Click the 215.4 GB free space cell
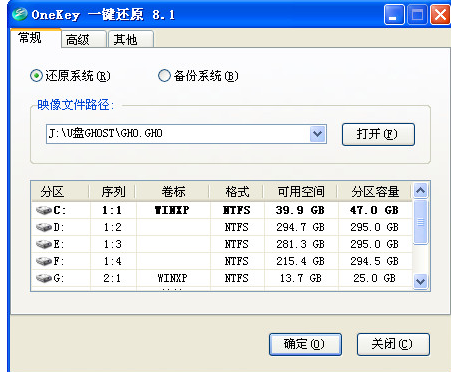 [x=300, y=261]
